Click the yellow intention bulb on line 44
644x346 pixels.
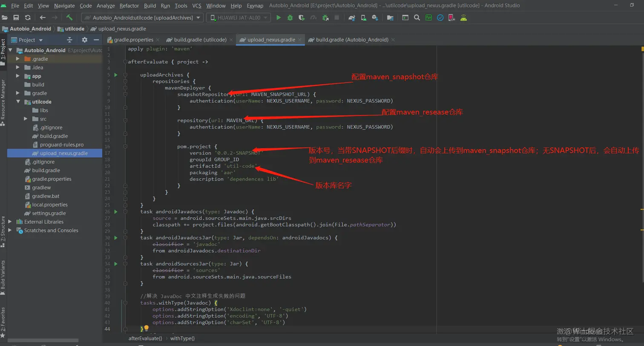(x=146, y=328)
